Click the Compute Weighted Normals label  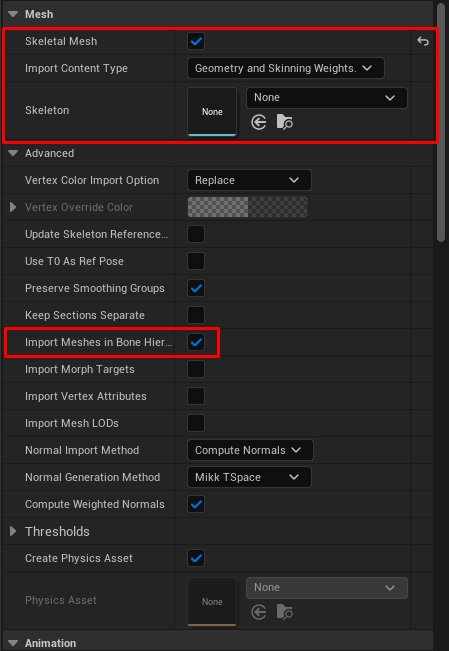[95, 504]
